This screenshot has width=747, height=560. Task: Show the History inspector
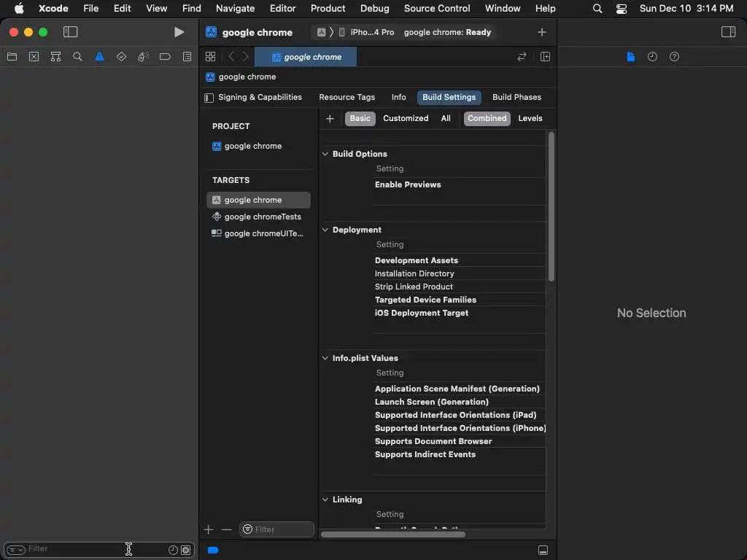[x=652, y=57]
